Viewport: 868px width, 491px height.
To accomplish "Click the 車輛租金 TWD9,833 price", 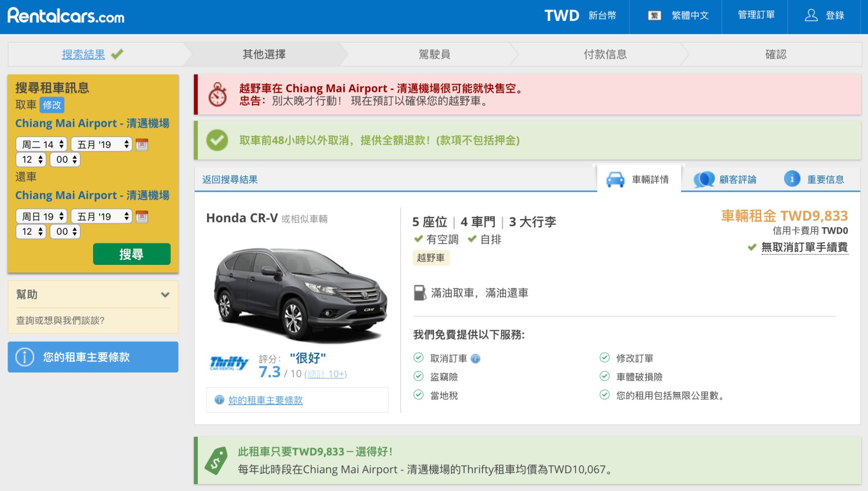I will [785, 216].
